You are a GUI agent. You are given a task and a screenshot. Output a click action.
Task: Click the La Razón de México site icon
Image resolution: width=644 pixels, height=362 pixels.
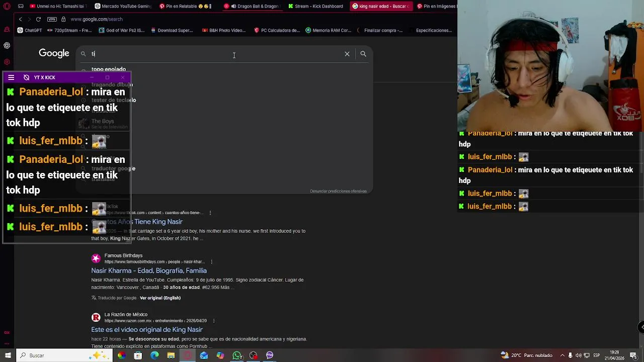[x=96, y=317]
